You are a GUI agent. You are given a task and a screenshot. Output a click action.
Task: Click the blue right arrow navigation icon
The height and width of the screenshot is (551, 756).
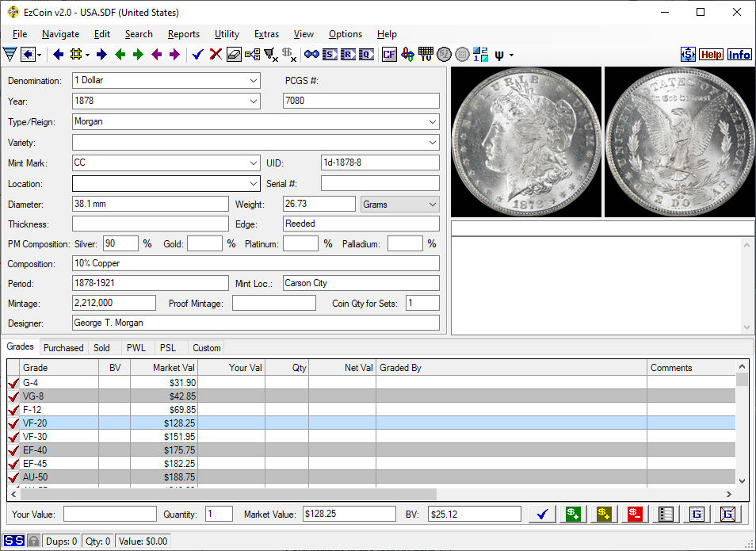(x=101, y=55)
